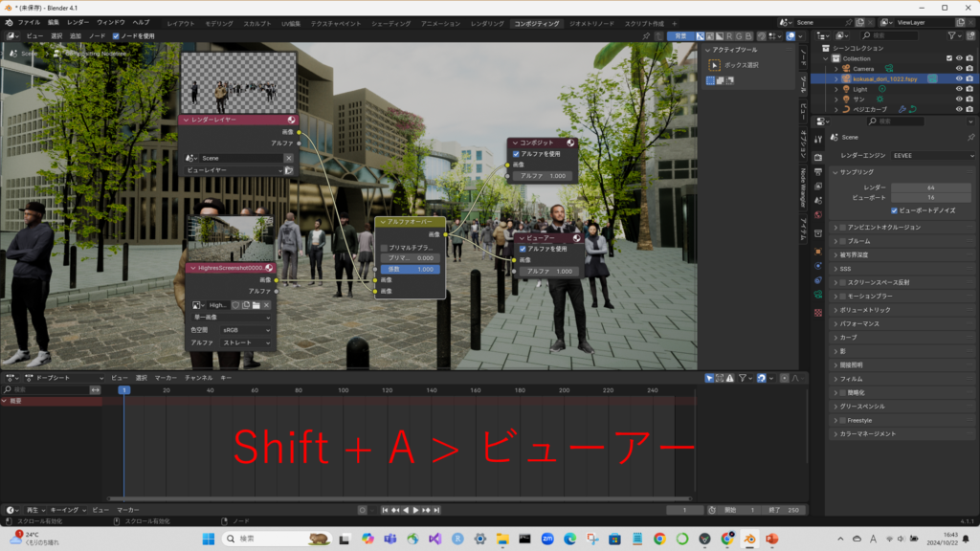The width and height of the screenshot is (980, 551).
Task: Hide the Light object with eye icon
Action: [958, 89]
